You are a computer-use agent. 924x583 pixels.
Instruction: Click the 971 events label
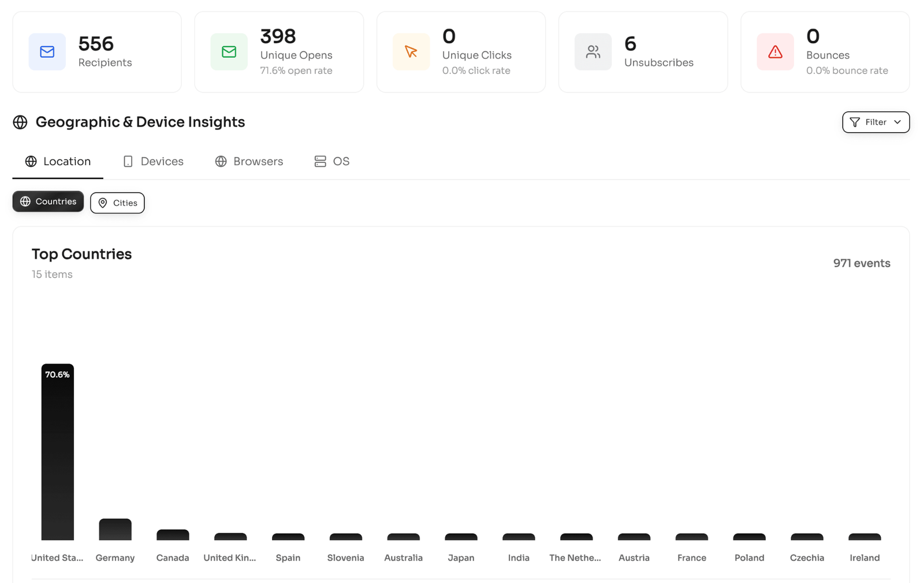pyautogui.click(x=862, y=263)
